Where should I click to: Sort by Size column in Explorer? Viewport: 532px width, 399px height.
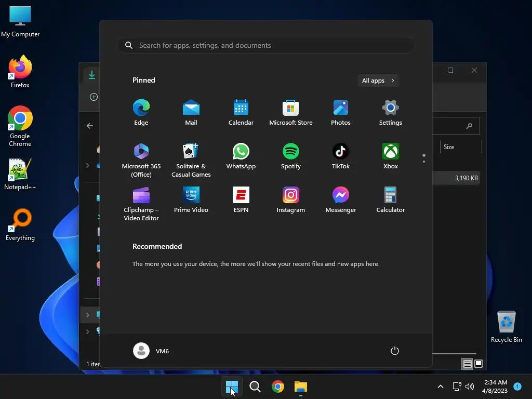(461, 147)
